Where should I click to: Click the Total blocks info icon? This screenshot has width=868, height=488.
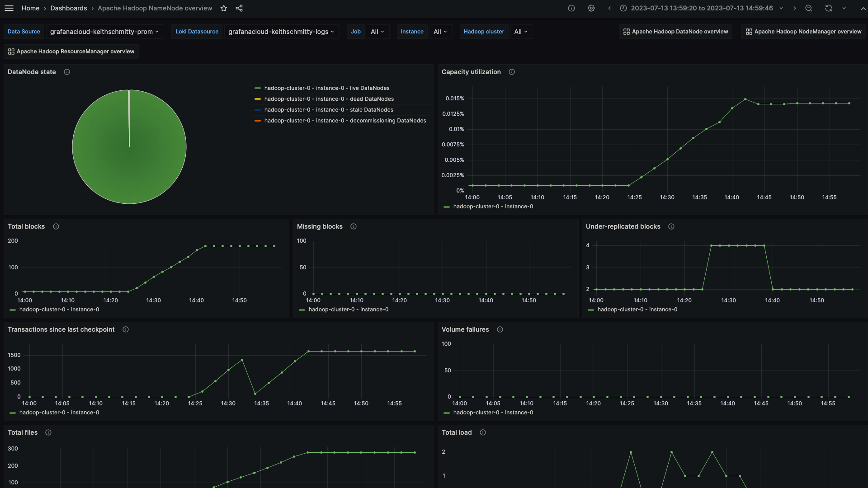tap(56, 226)
